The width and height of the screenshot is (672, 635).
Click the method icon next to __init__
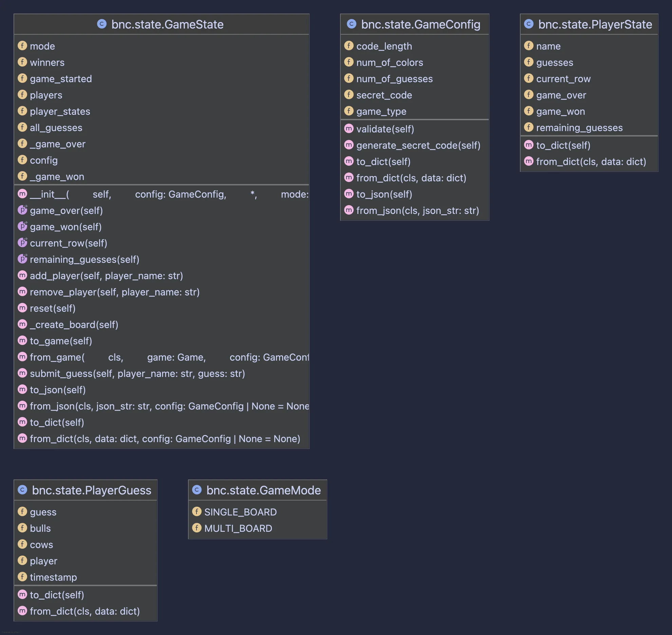click(22, 194)
